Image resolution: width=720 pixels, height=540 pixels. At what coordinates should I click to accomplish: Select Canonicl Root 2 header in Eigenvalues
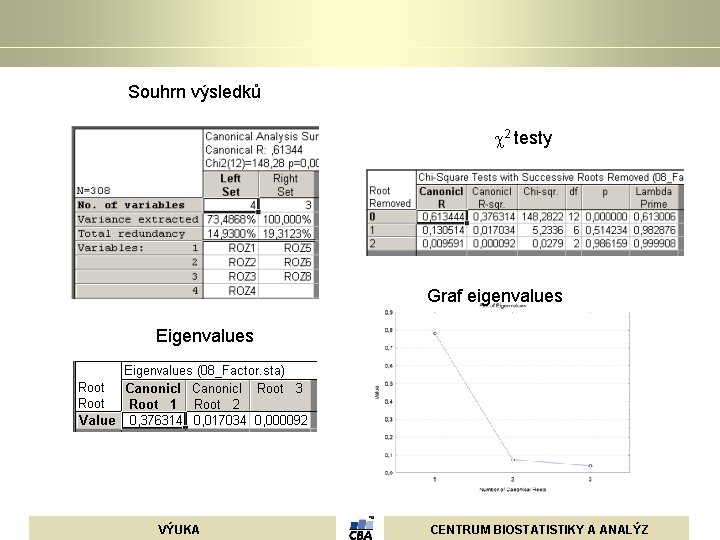coord(217,396)
